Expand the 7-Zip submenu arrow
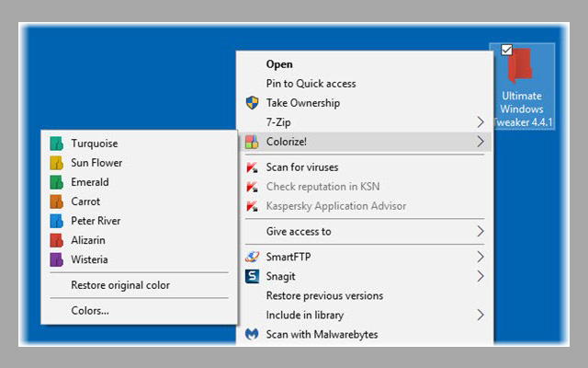This screenshot has height=368, width=588. click(x=481, y=122)
